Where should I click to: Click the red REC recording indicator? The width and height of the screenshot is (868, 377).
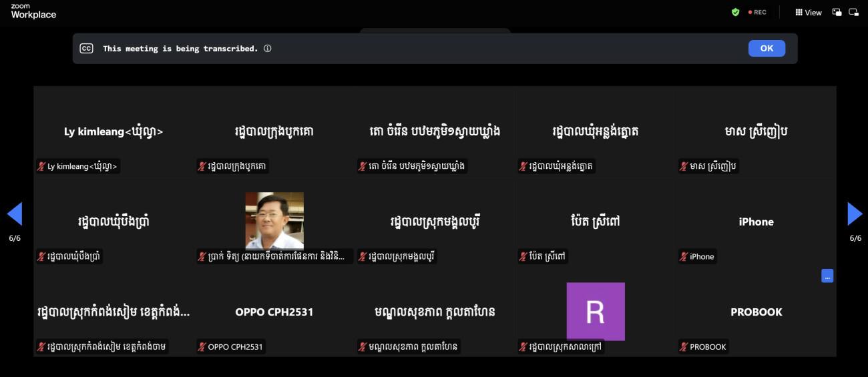[757, 12]
